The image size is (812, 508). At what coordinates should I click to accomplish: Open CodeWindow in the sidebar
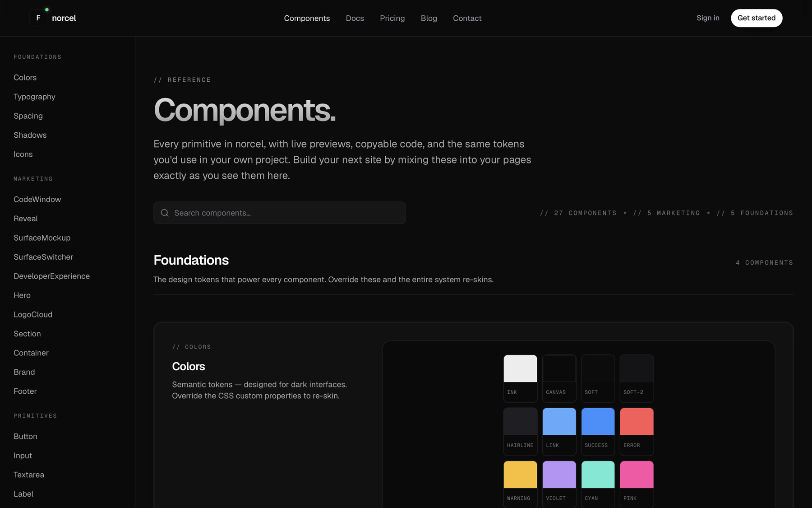[37, 200]
